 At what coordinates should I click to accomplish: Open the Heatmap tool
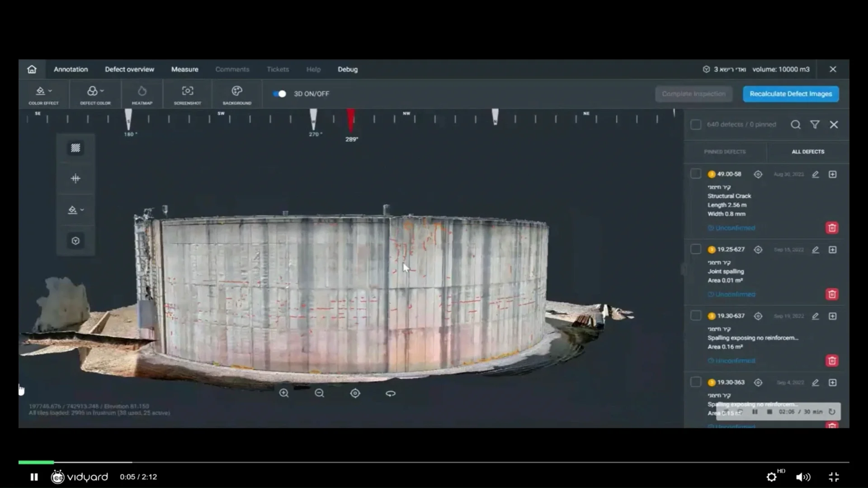[x=142, y=94]
